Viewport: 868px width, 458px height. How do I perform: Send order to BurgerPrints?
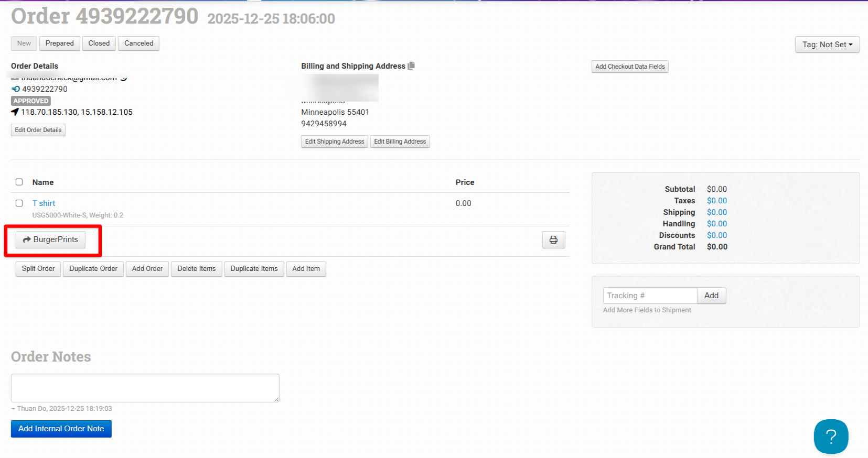tap(50, 239)
